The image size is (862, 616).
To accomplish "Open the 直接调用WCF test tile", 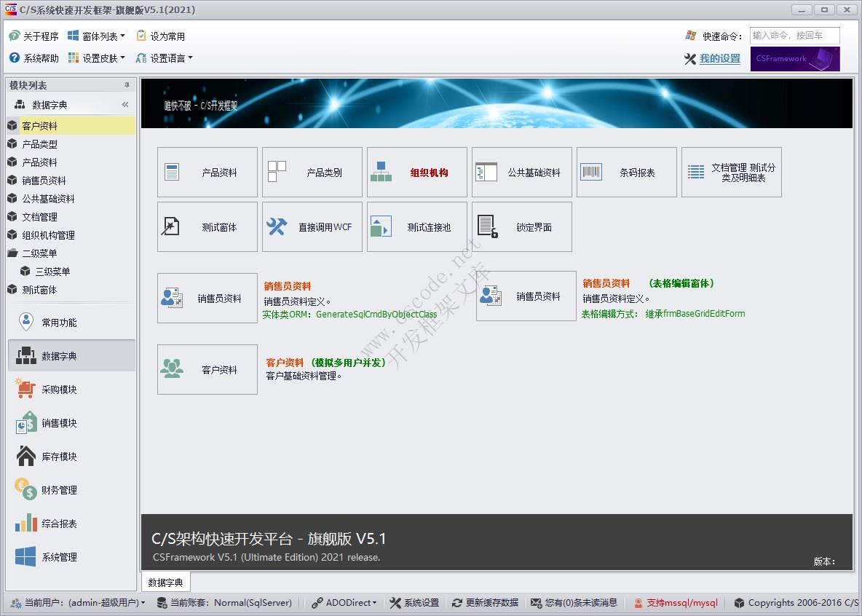I will click(312, 226).
